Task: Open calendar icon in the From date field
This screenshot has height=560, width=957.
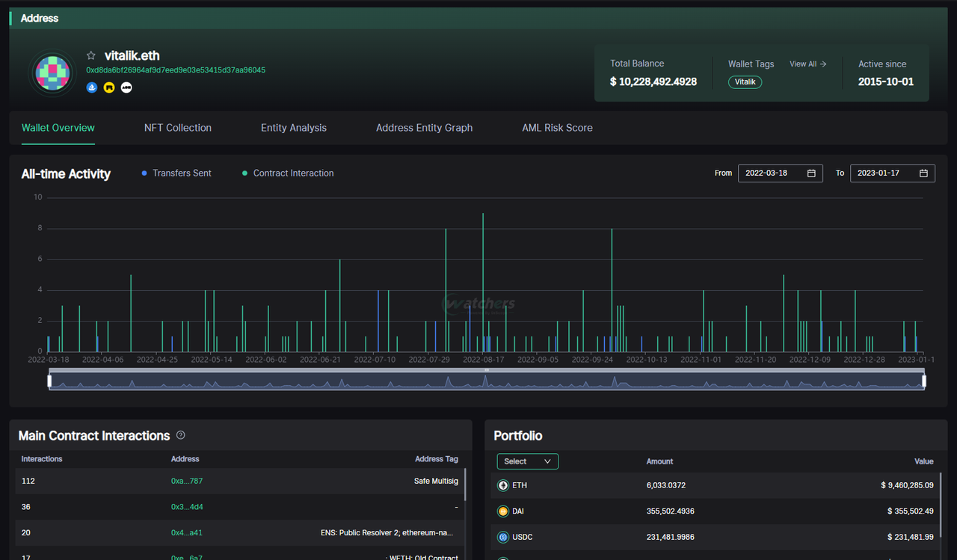Action: point(811,173)
